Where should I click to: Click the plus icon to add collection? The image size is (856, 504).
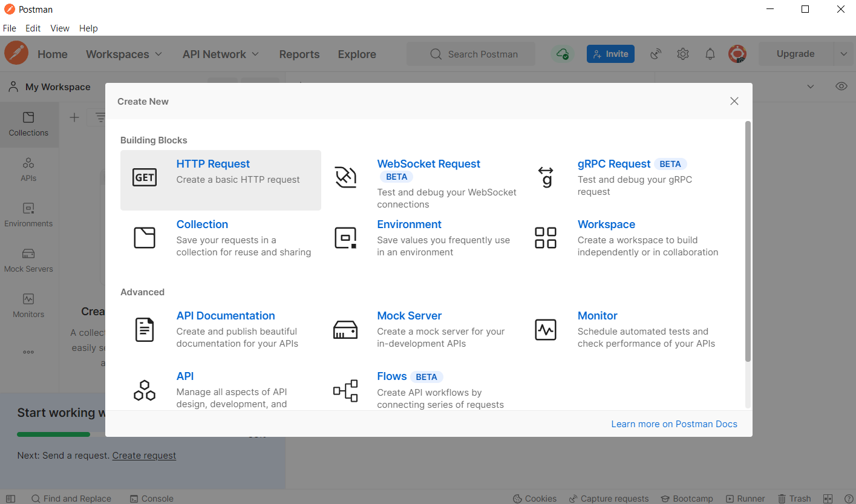coord(74,117)
